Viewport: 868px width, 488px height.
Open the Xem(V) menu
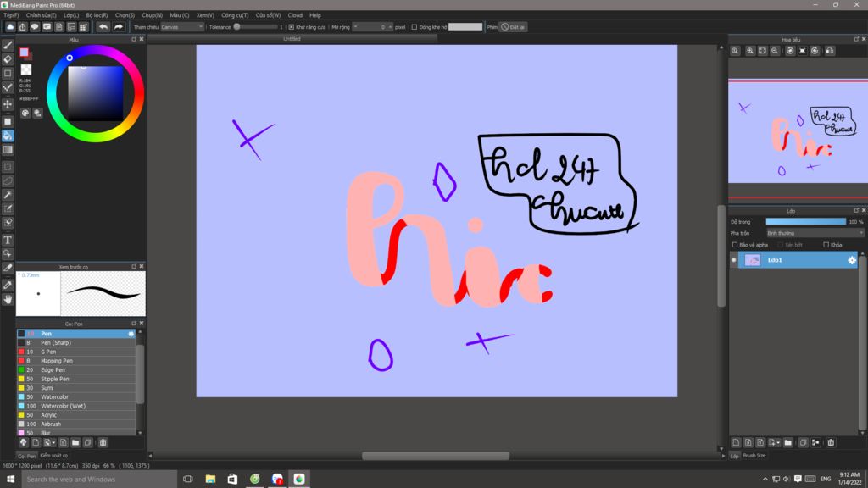click(205, 15)
